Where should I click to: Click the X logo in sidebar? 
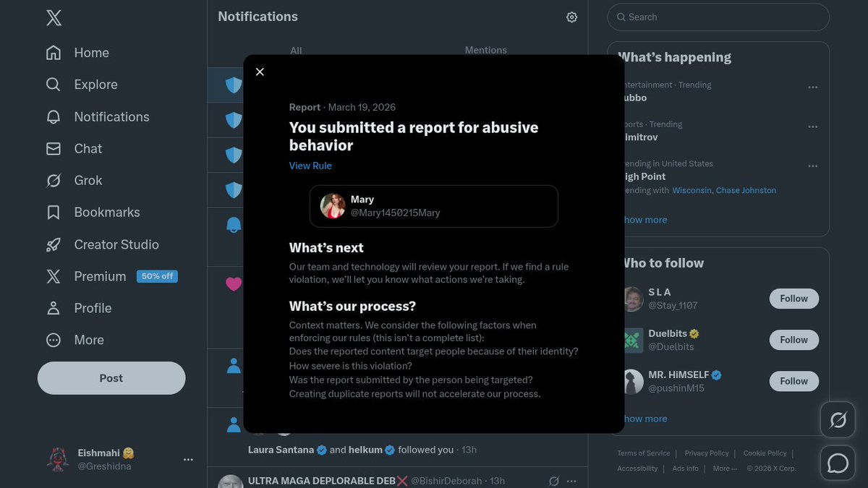pos(54,18)
